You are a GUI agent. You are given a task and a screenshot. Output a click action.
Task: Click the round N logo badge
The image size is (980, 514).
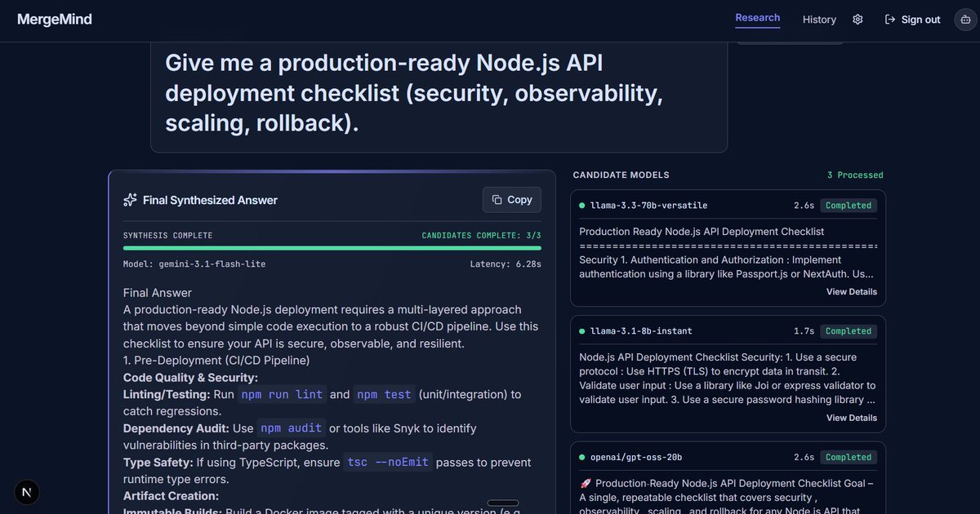28,492
